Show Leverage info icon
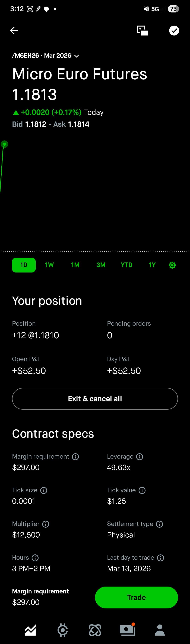The width and height of the screenshot is (190, 644). (140, 457)
